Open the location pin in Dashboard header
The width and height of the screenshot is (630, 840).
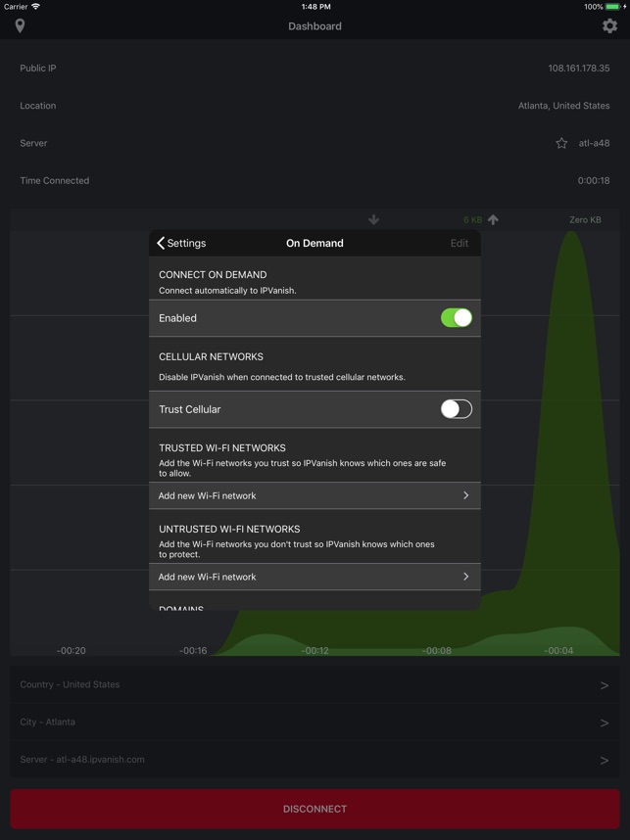(20, 25)
